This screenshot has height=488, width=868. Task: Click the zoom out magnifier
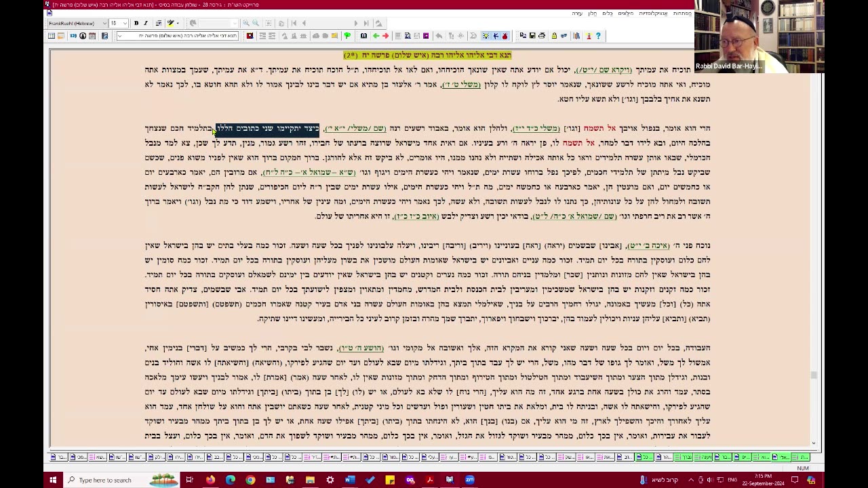tap(256, 23)
